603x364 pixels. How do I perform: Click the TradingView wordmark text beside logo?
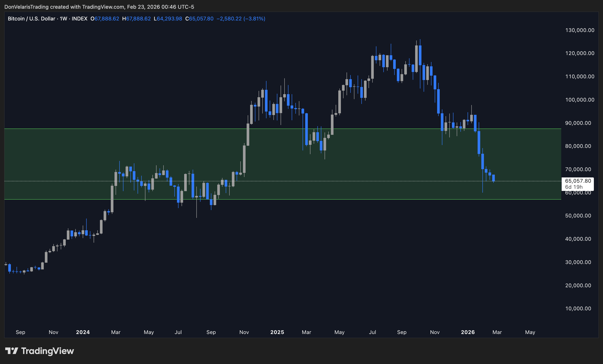47,351
